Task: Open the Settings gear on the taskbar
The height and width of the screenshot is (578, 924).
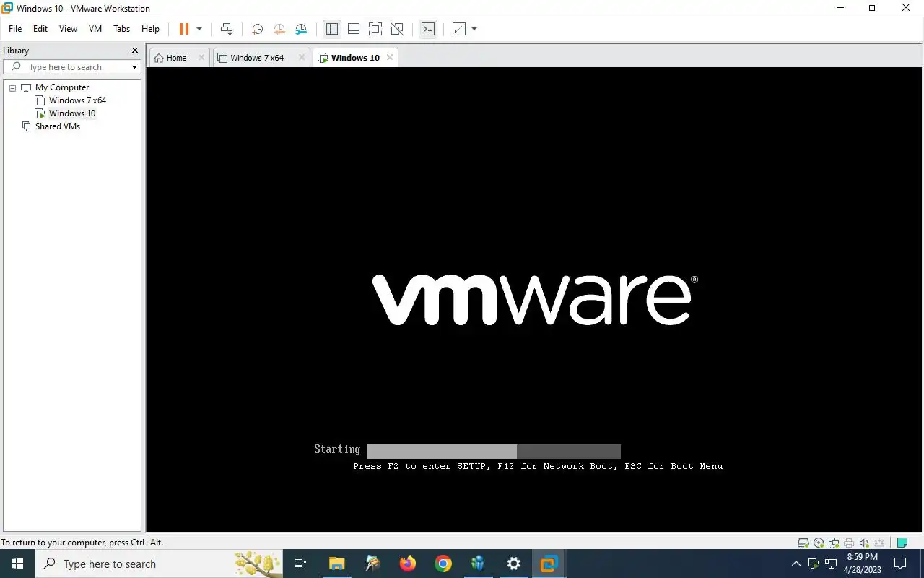Action: click(x=513, y=564)
